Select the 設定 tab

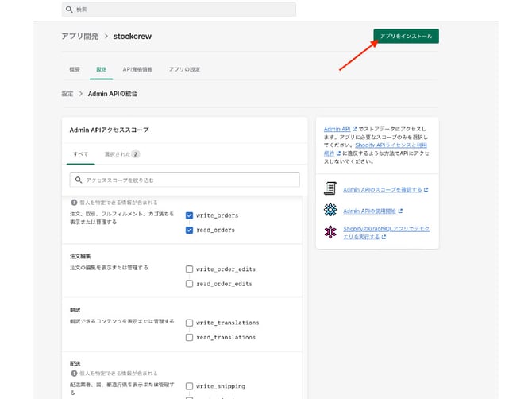click(101, 69)
